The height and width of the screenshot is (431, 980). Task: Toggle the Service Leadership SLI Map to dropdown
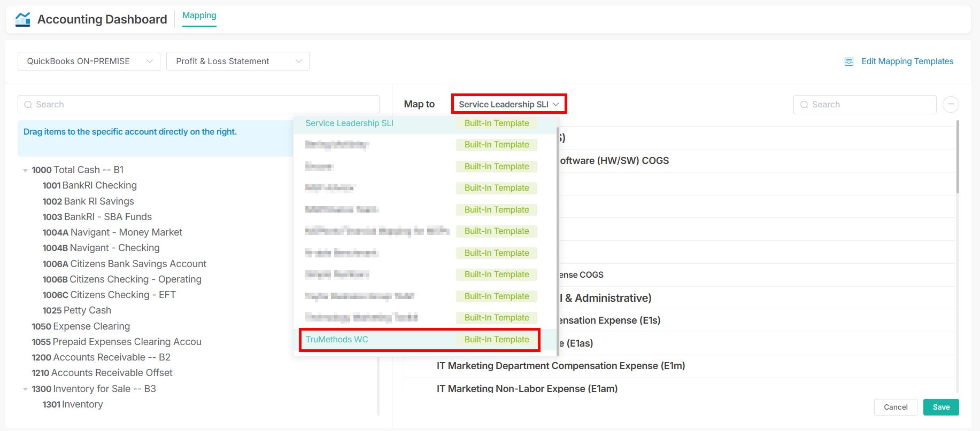pyautogui.click(x=508, y=104)
